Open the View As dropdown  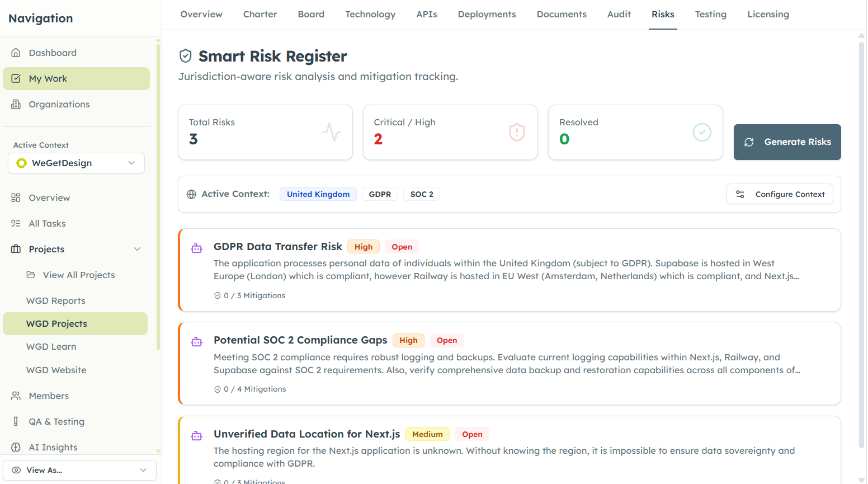coord(79,470)
